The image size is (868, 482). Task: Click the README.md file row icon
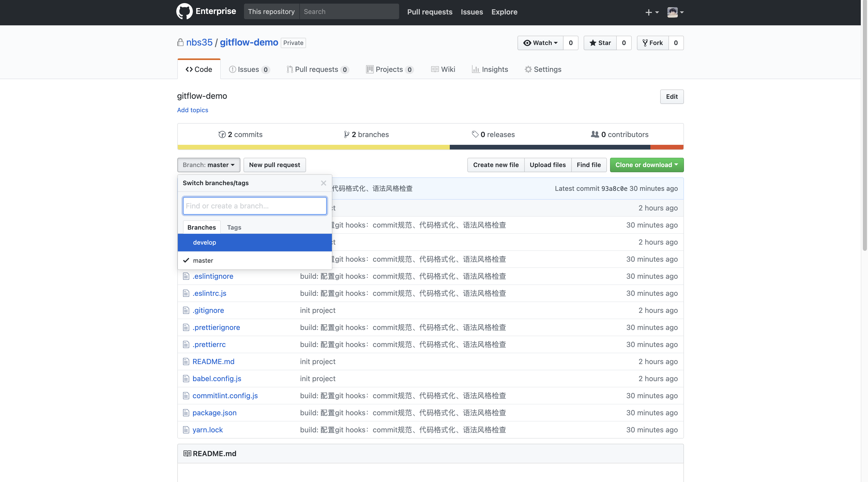(x=186, y=362)
